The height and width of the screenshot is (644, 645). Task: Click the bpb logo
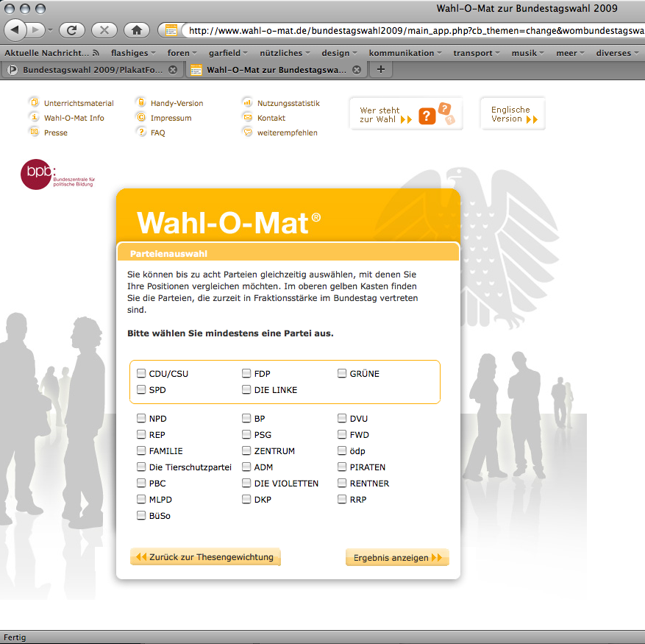pyautogui.click(x=37, y=174)
